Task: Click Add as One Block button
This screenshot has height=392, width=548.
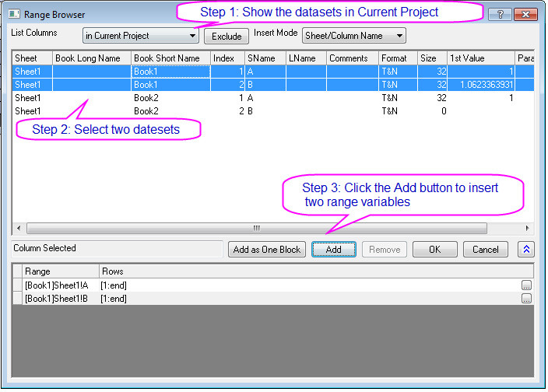Action: [267, 250]
